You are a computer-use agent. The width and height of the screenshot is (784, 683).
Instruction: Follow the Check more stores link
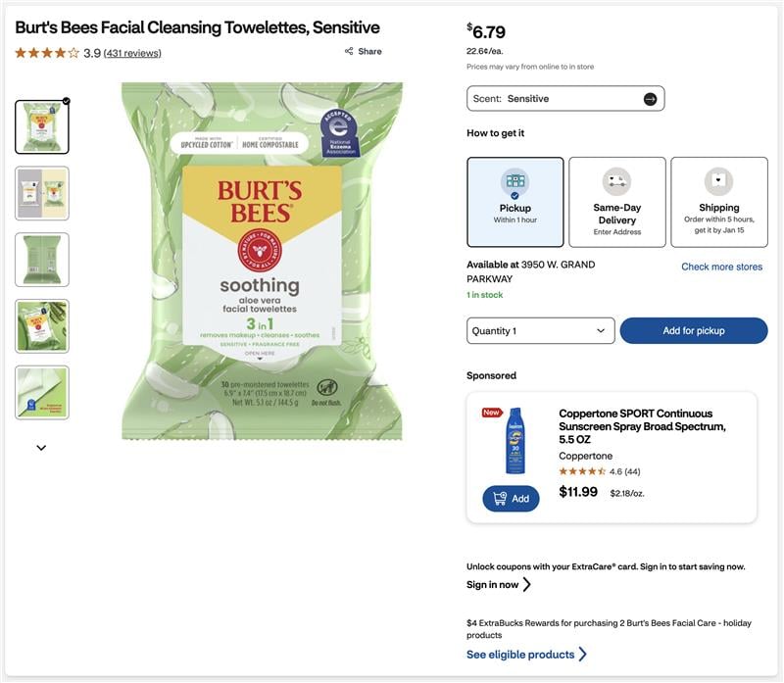[721, 267]
